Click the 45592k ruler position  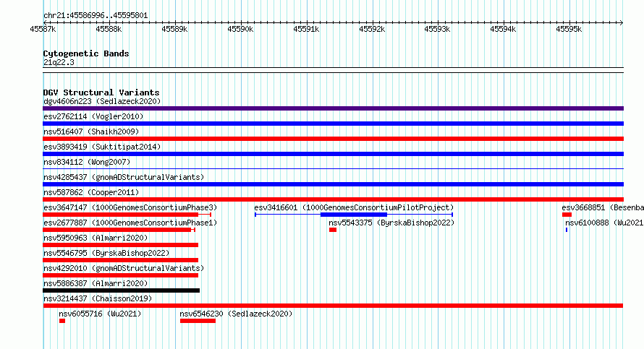372,29
